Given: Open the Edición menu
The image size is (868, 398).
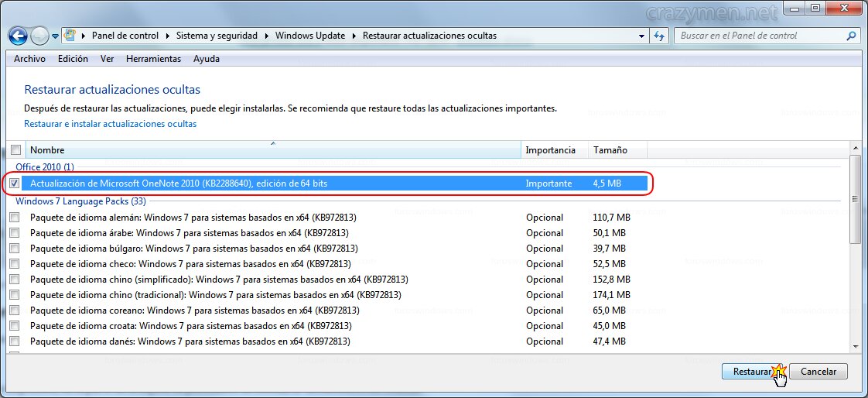Looking at the screenshot, I should click(73, 59).
